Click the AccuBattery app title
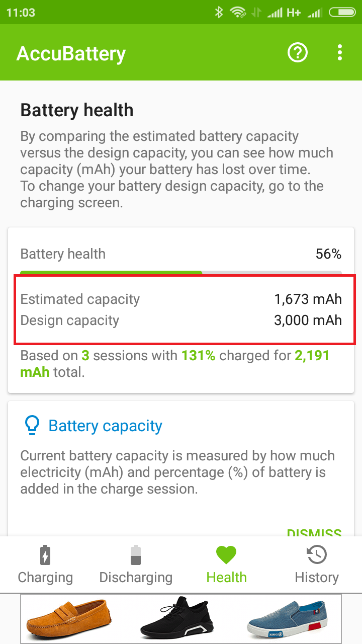The image size is (362, 644). pos(71,53)
